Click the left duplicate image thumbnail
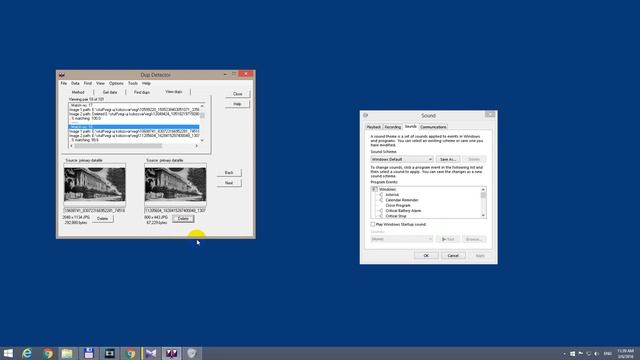Image resolution: width=640 pixels, height=360 pixels. [x=95, y=184]
